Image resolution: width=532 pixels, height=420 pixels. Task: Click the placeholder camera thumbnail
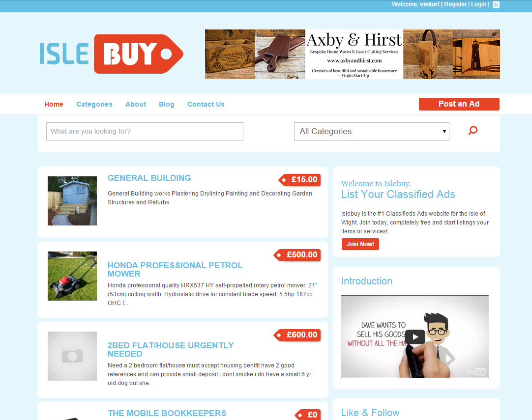72,356
